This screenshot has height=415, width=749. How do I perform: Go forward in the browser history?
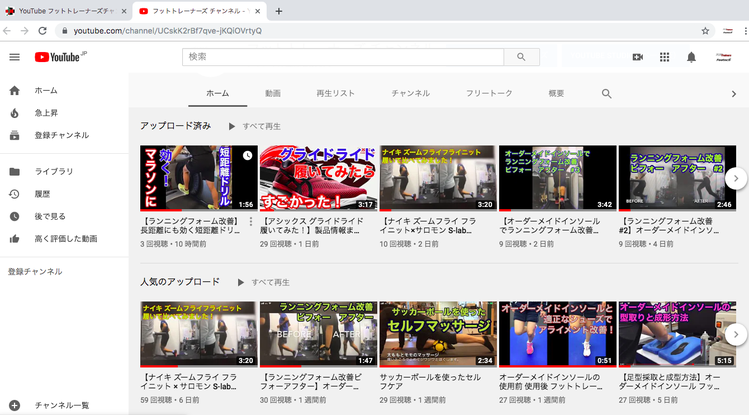[24, 31]
